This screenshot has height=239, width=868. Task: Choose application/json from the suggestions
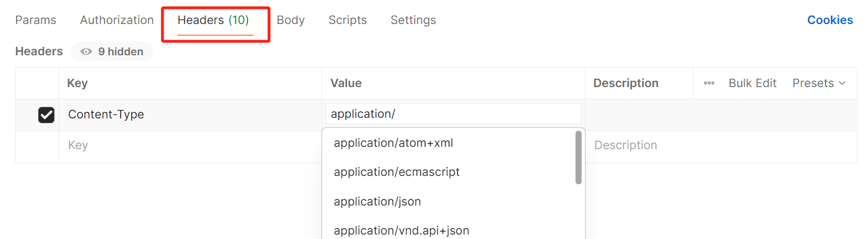coord(377,202)
